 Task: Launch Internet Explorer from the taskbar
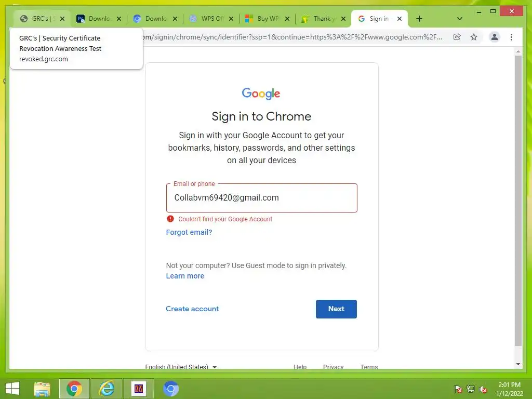pos(107,389)
